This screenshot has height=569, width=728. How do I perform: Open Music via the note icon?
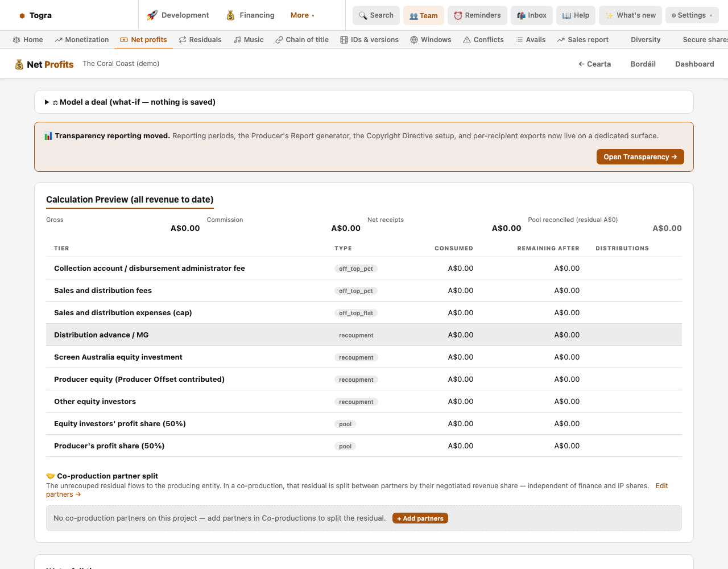(x=236, y=40)
